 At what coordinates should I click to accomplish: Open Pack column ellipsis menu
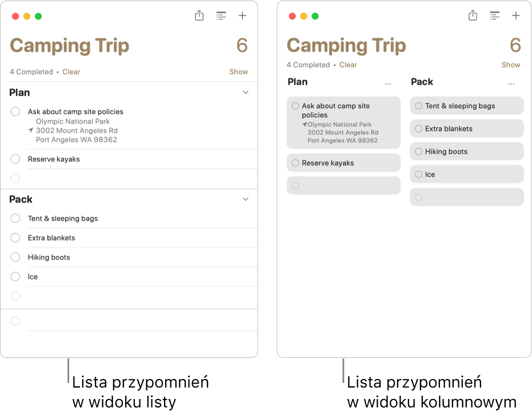(x=511, y=83)
